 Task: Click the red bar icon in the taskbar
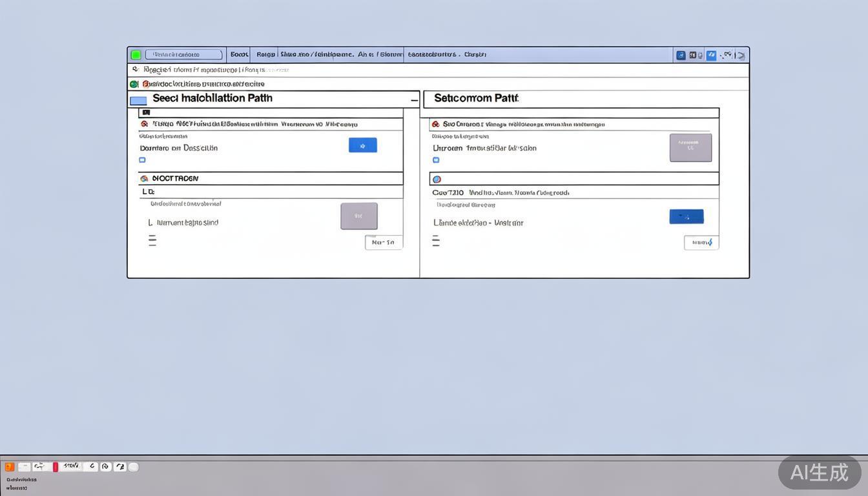click(x=56, y=467)
